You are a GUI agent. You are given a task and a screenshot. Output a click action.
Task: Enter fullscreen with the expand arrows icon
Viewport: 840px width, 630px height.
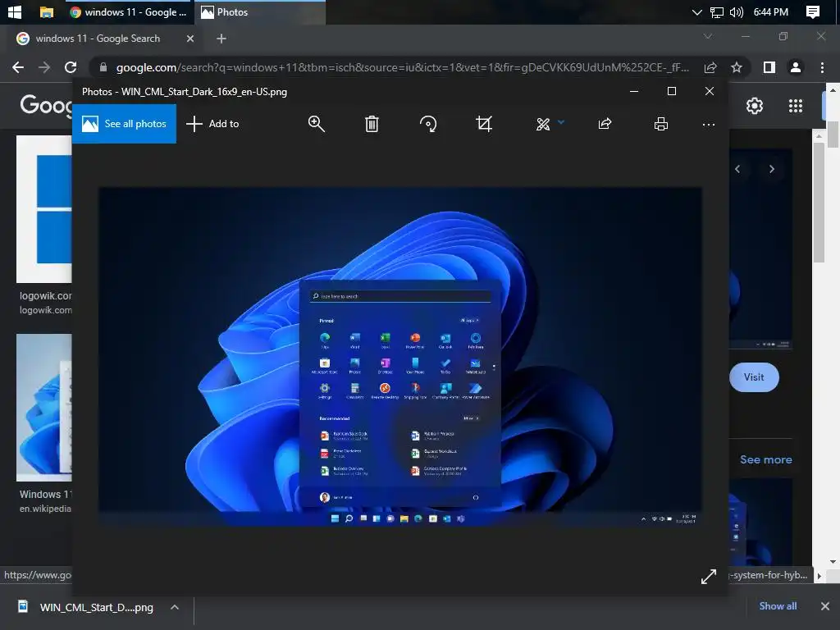(x=708, y=577)
